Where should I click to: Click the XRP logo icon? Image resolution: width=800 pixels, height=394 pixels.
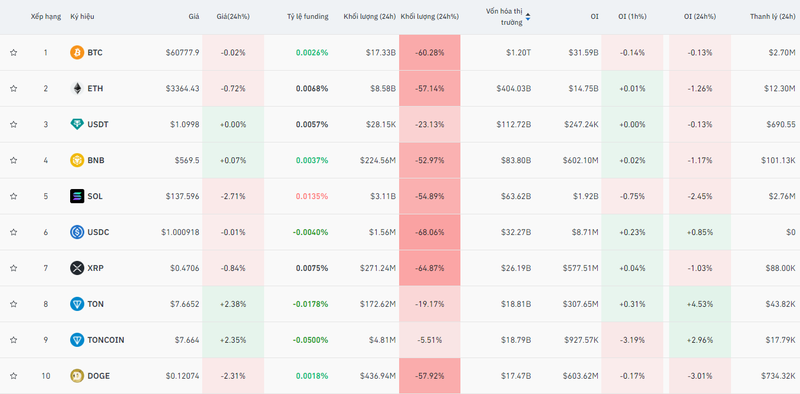pos(77,268)
